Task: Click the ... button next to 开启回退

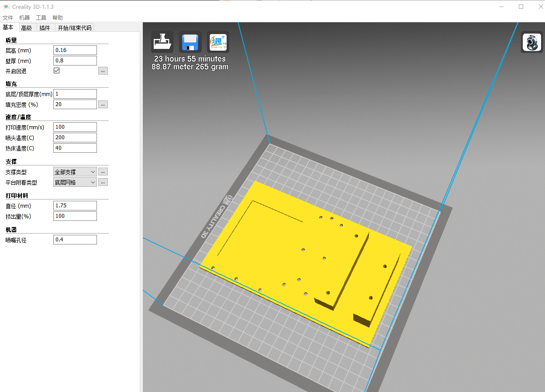Action: click(103, 71)
